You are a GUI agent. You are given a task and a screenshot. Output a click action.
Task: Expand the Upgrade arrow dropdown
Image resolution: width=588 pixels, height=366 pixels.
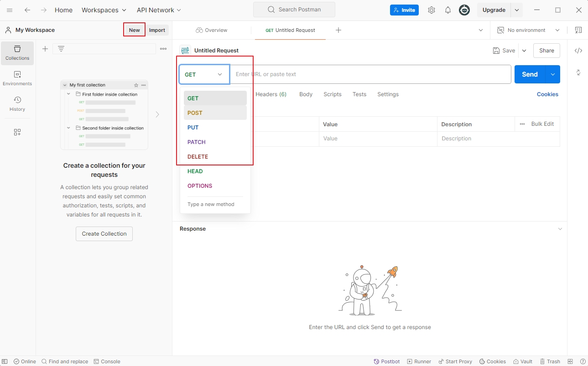517,10
